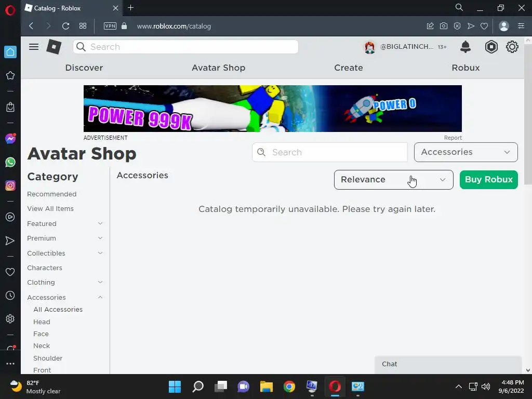Open the Accessories category dropdown
Image resolution: width=532 pixels, height=399 pixels.
pyautogui.click(x=466, y=152)
